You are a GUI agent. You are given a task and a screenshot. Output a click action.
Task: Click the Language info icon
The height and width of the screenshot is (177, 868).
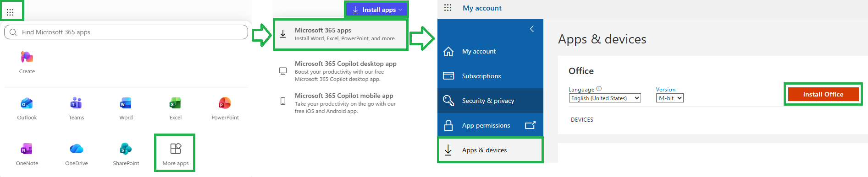point(599,89)
